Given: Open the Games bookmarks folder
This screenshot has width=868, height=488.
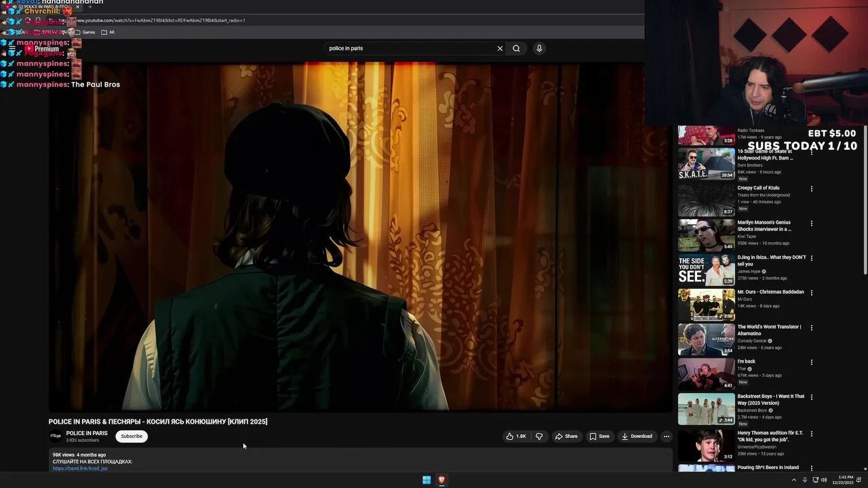Looking at the screenshot, I should pos(85,32).
